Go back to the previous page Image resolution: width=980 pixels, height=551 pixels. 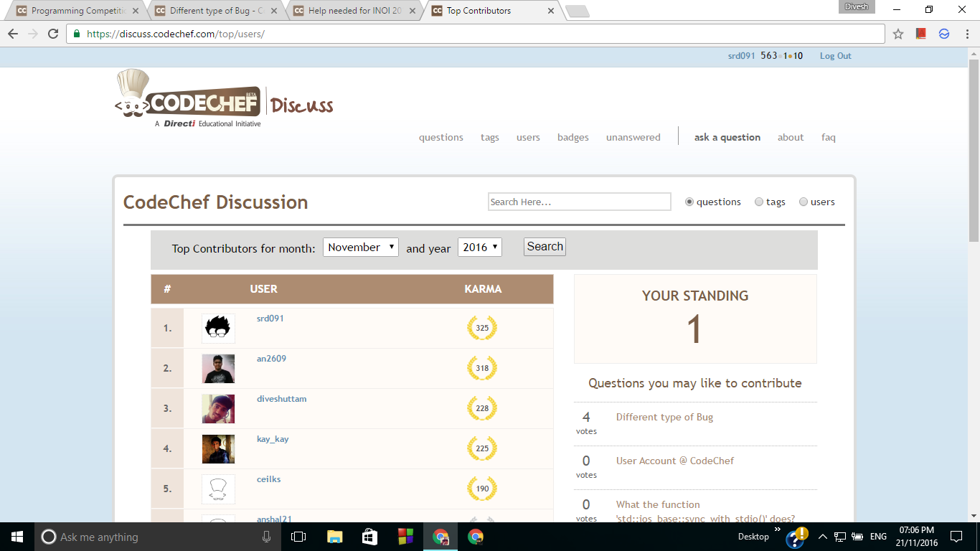[13, 34]
